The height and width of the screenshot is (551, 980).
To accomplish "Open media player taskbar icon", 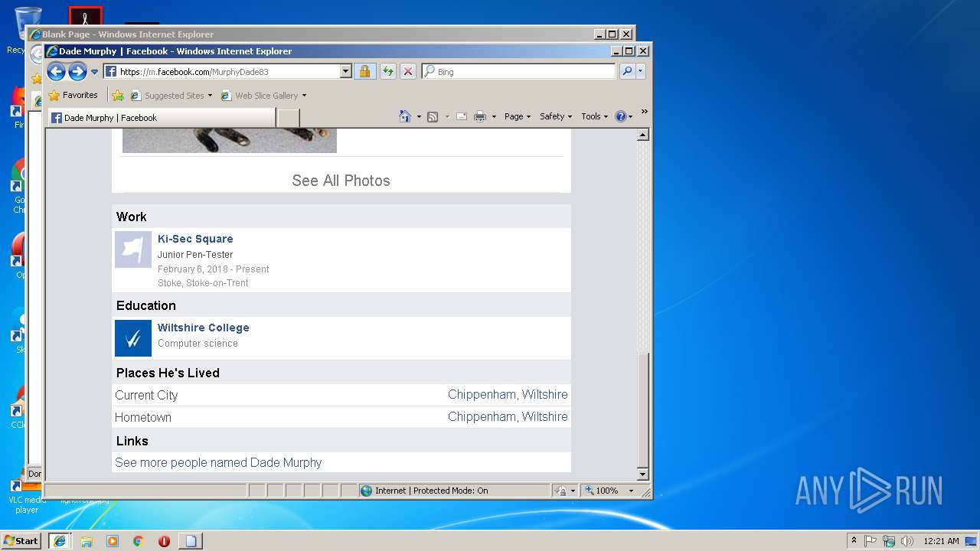I will pos(113,540).
